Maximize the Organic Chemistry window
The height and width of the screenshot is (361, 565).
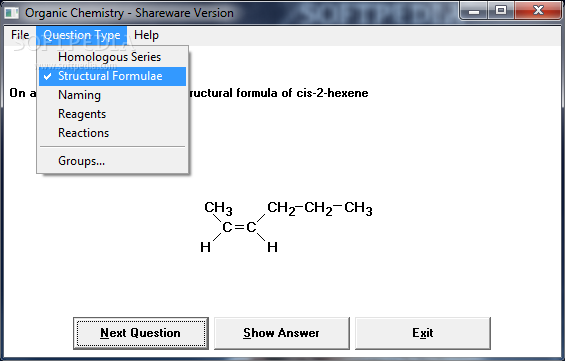501,11
